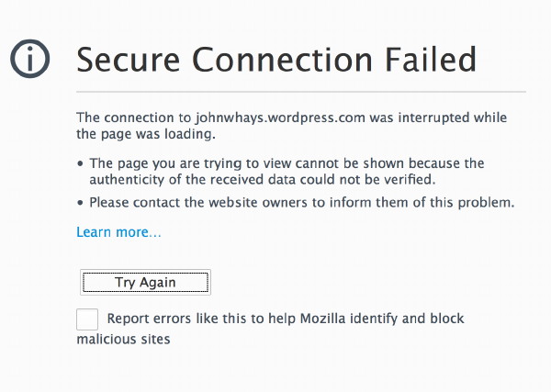Image resolution: width=551 pixels, height=392 pixels.
Task: Enable the report errors to Mozilla checkbox
Action: click(87, 319)
